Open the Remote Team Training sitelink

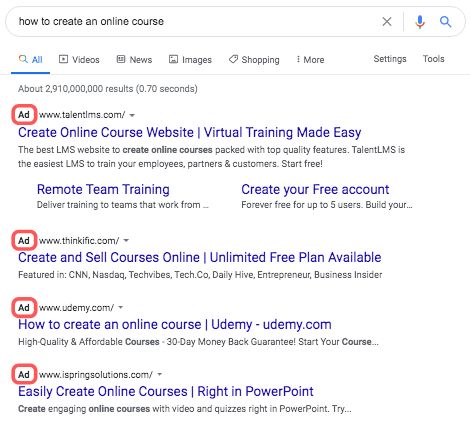(103, 189)
